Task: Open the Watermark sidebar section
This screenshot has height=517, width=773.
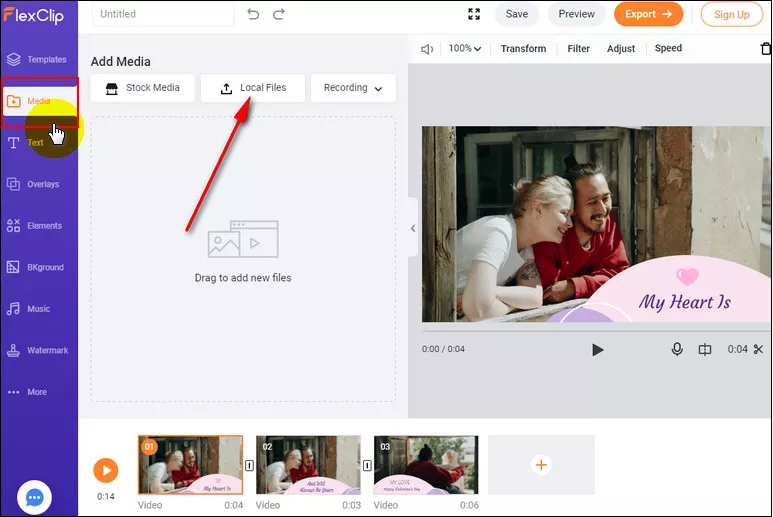Action: (x=37, y=350)
